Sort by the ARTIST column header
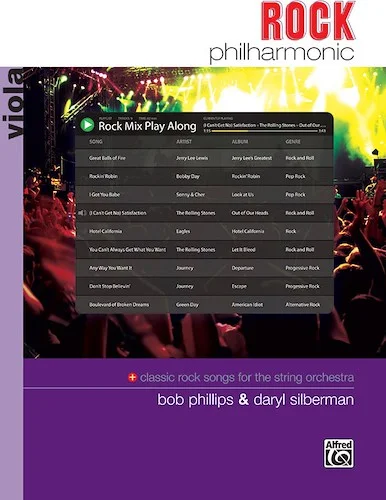 pyautogui.click(x=184, y=142)
